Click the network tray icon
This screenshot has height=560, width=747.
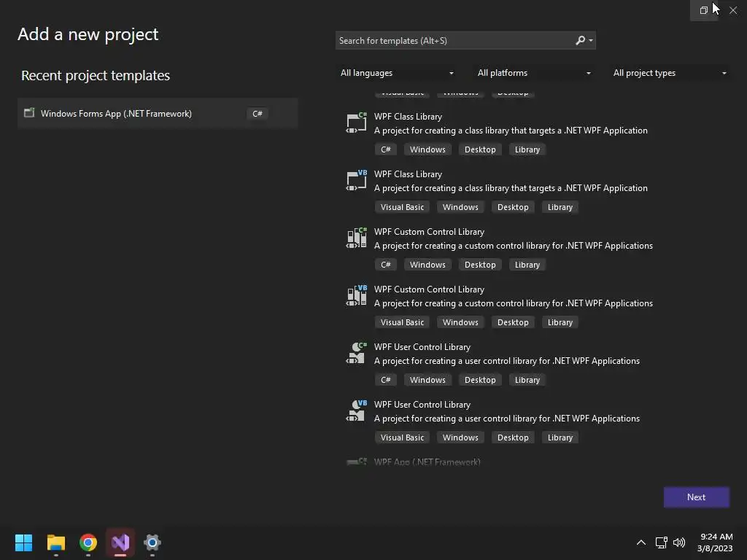661,542
